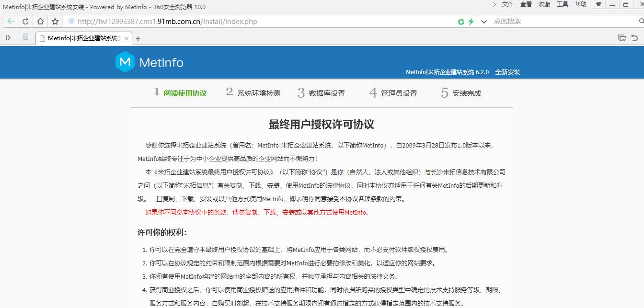The height and width of the screenshot is (308, 644).
Task: Click the skin shirt icon in title bar
Action: pyautogui.click(x=598, y=4)
